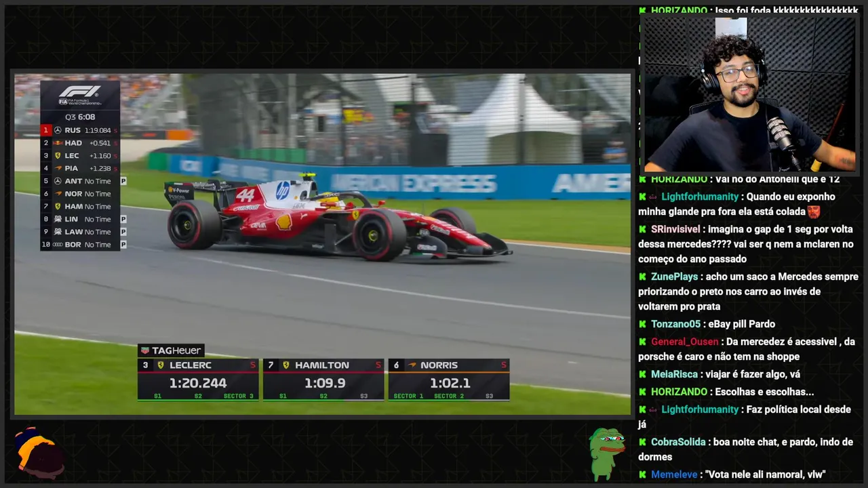Click the Ferrari number 44 car in the video
This screenshot has width=868, height=488.
tap(338, 217)
